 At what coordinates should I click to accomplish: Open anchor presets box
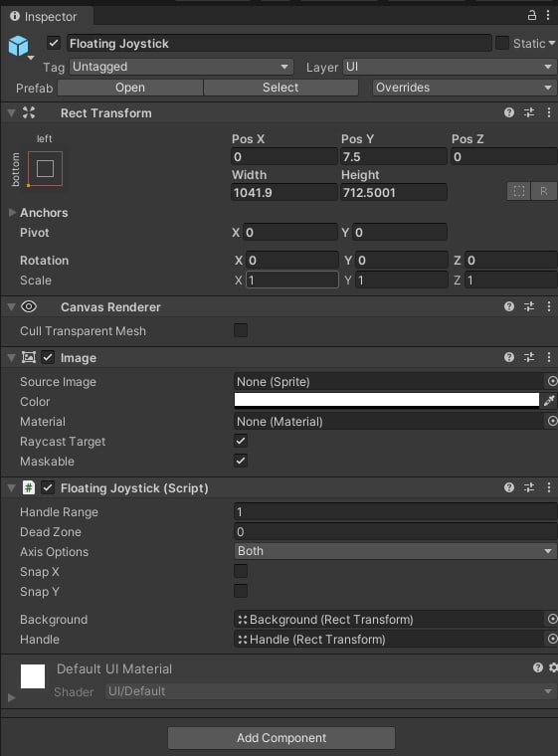(x=45, y=169)
